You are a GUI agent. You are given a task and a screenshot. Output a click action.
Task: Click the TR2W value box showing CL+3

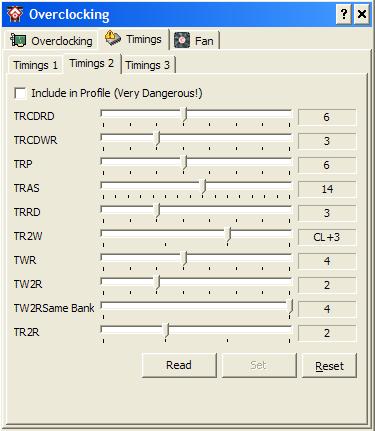[x=327, y=237]
